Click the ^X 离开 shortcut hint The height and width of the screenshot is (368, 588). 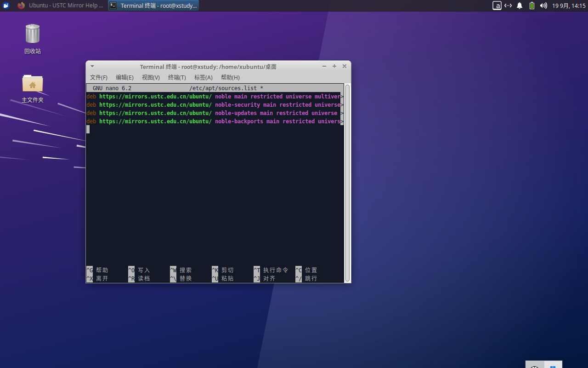coord(97,278)
